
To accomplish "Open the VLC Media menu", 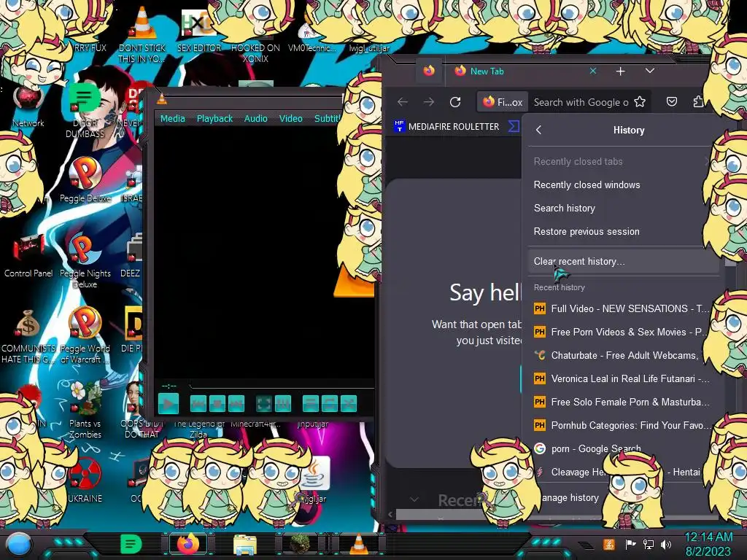I will tap(172, 119).
